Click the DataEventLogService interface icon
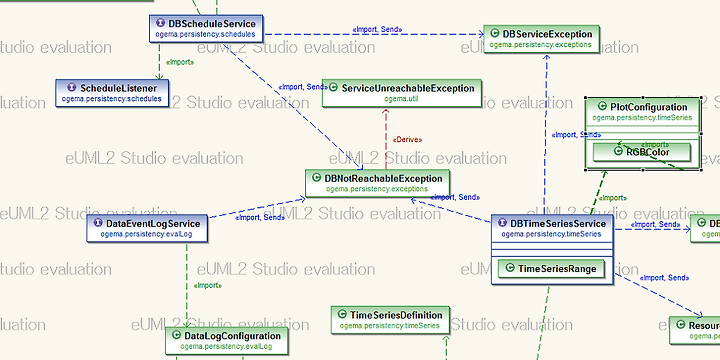The height and width of the screenshot is (360, 720). (x=98, y=223)
